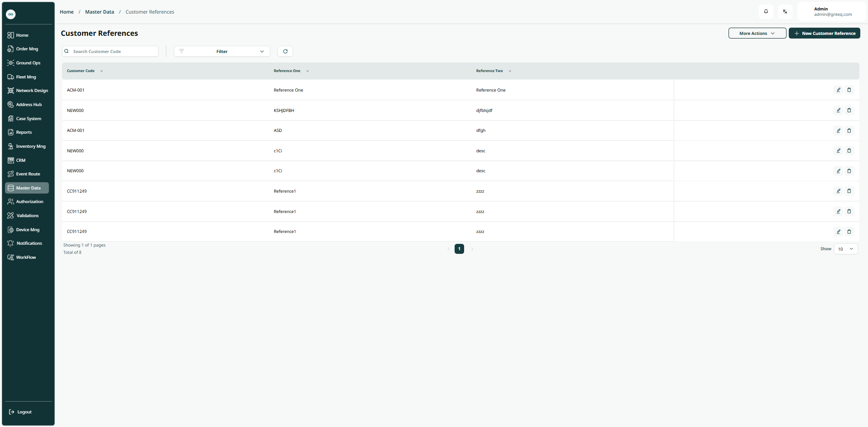Open Address Hub section
The height and width of the screenshot is (427, 868).
pyautogui.click(x=27, y=105)
